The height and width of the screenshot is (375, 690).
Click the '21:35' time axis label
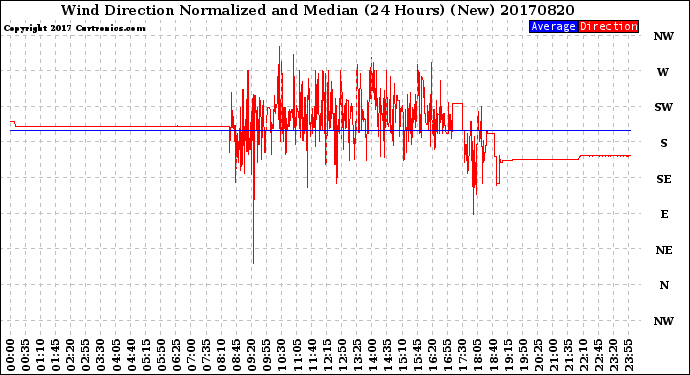click(x=568, y=355)
